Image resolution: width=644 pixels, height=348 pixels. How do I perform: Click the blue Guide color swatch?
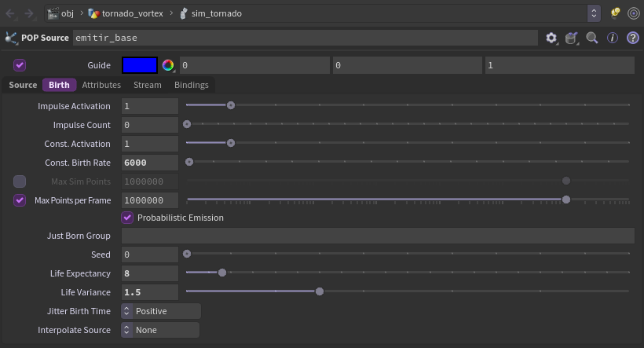(140, 65)
